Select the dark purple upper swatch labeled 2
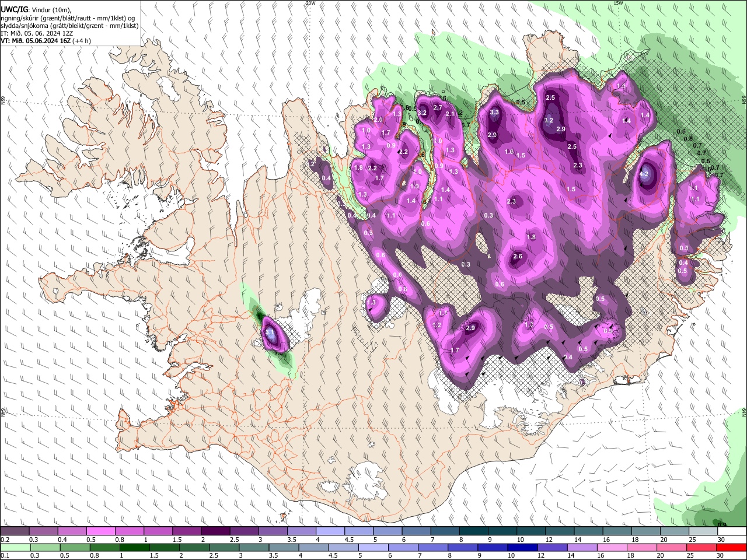 click(x=215, y=531)
